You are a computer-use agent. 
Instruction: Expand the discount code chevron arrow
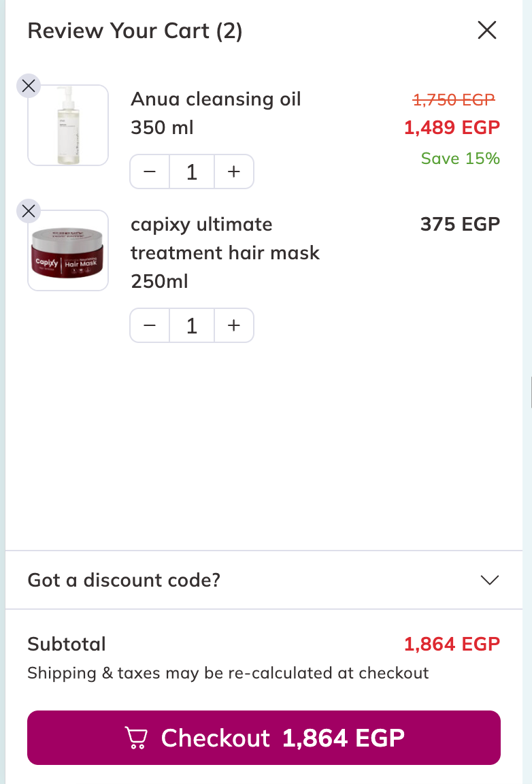[x=489, y=580]
